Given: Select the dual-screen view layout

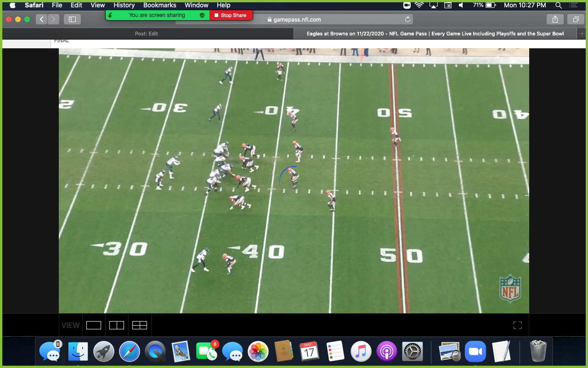Looking at the screenshot, I should tap(116, 325).
